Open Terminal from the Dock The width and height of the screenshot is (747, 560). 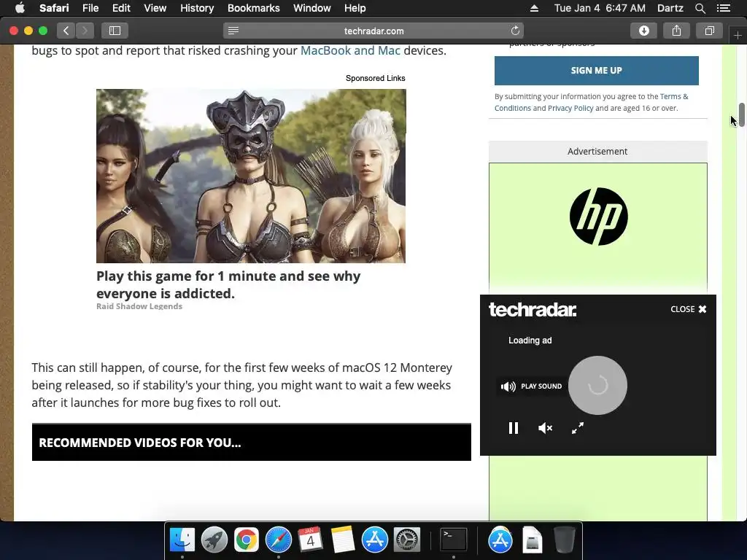(453, 540)
